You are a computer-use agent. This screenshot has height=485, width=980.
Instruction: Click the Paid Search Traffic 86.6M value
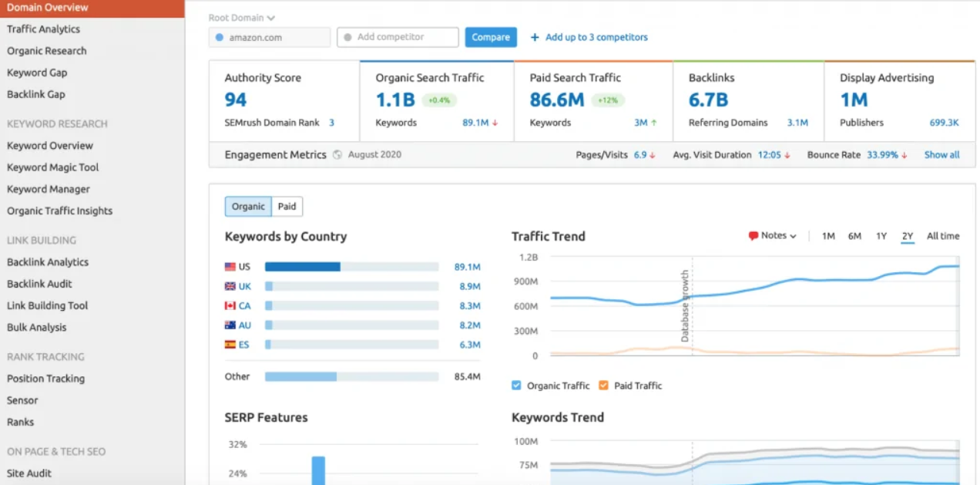(557, 100)
